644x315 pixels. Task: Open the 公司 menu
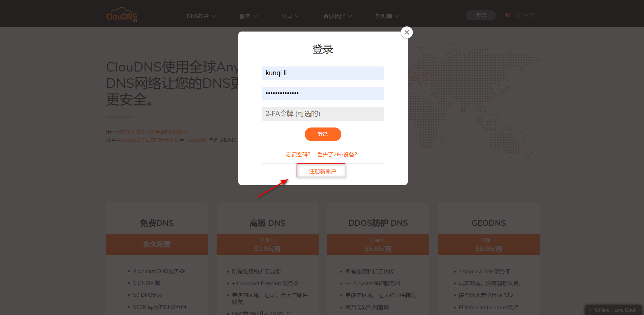click(290, 16)
